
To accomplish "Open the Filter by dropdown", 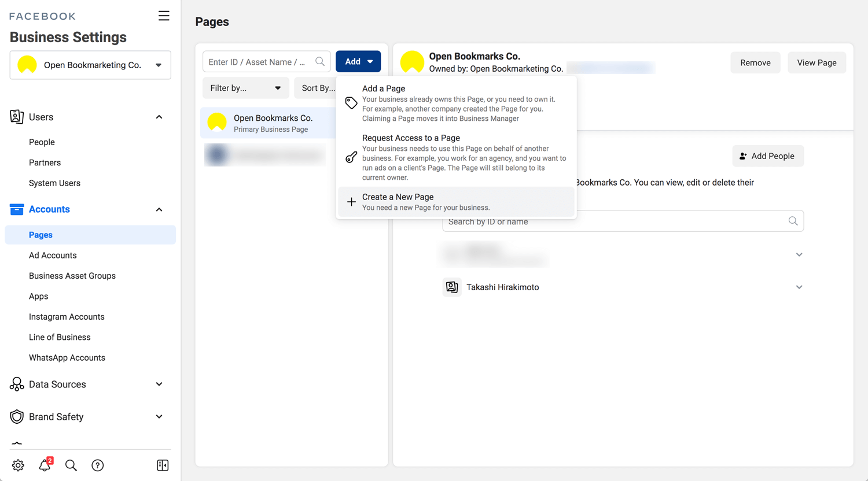I will tap(245, 88).
